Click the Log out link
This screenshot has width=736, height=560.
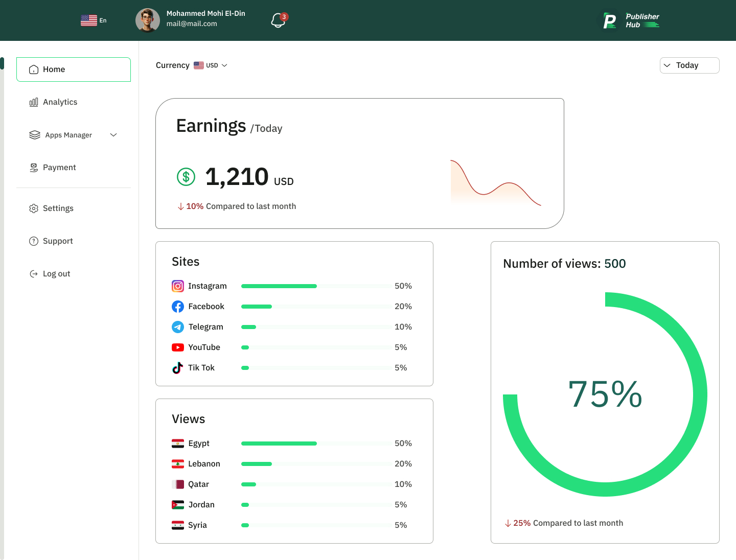tap(56, 274)
